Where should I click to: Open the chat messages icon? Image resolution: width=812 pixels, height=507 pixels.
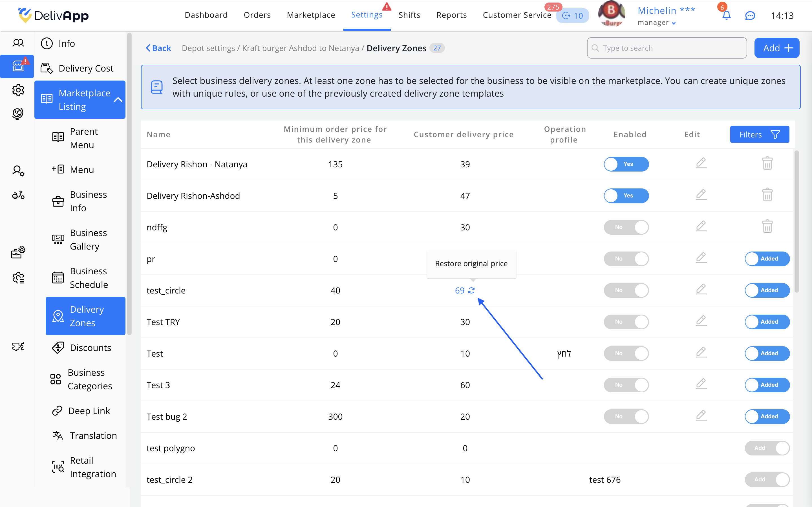pos(750,15)
